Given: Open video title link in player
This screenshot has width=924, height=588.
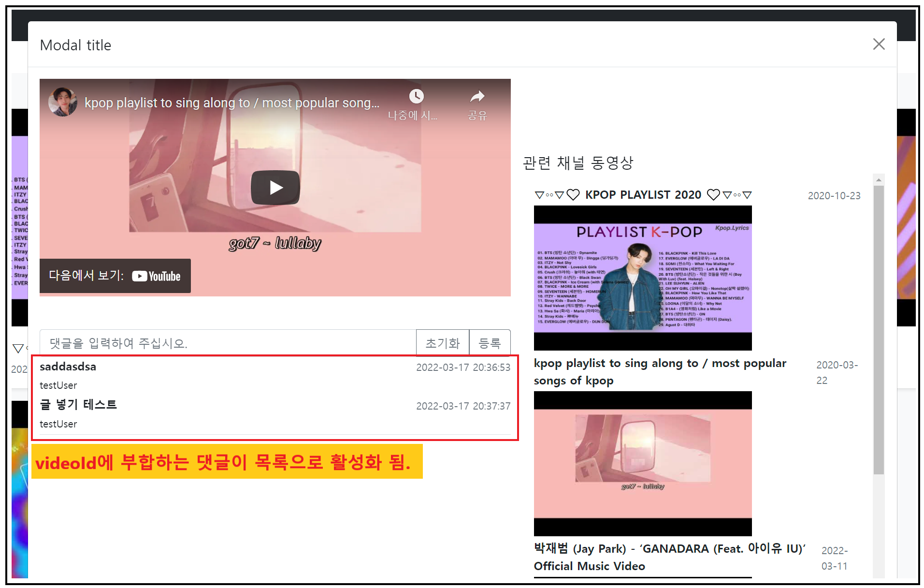Looking at the screenshot, I should pos(232,103).
